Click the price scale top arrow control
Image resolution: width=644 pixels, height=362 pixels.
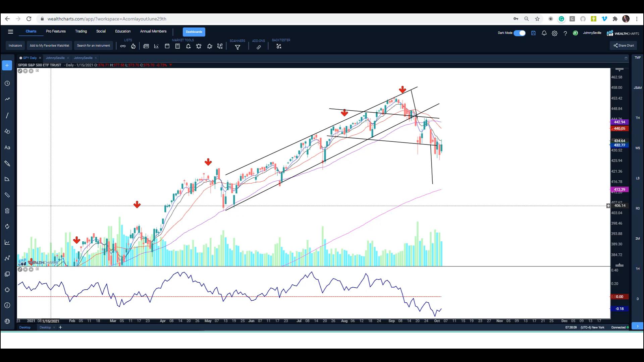(x=620, y=69)
